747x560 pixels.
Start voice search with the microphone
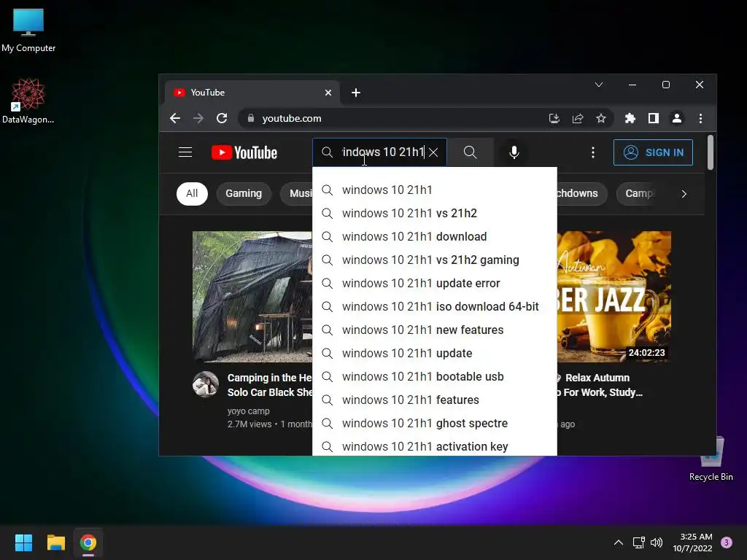pyautogui.click(x=514, y=152)
